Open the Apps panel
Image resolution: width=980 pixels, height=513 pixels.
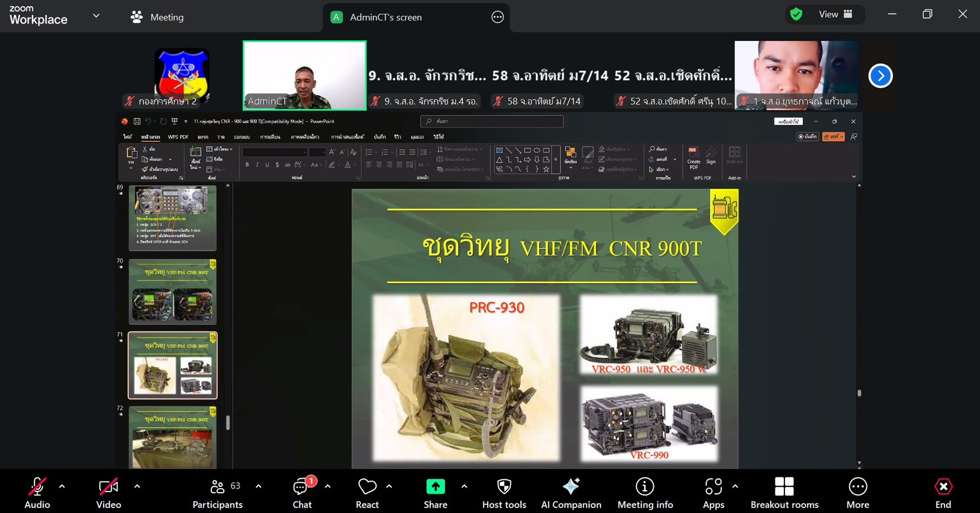[713, 493]
